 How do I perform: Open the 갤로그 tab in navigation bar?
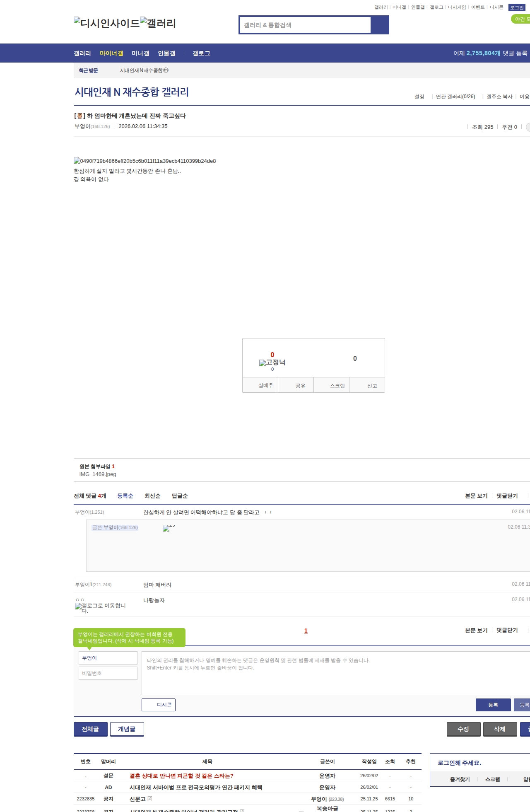pos(201,53)
